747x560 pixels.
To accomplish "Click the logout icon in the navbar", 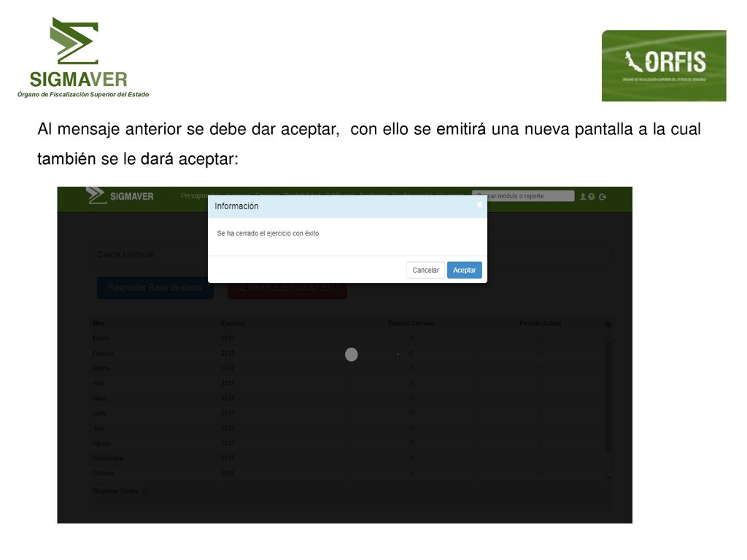I will tap(603, 197).
